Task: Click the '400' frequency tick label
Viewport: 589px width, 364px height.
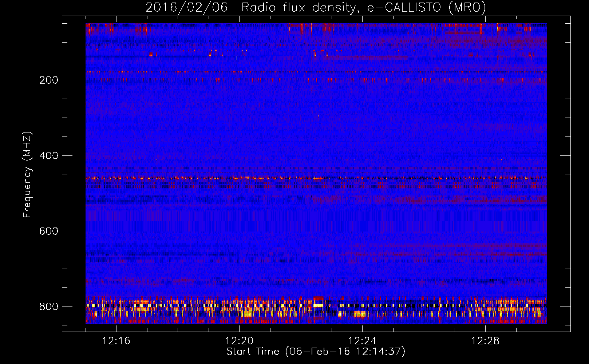Action: [49, 156]
